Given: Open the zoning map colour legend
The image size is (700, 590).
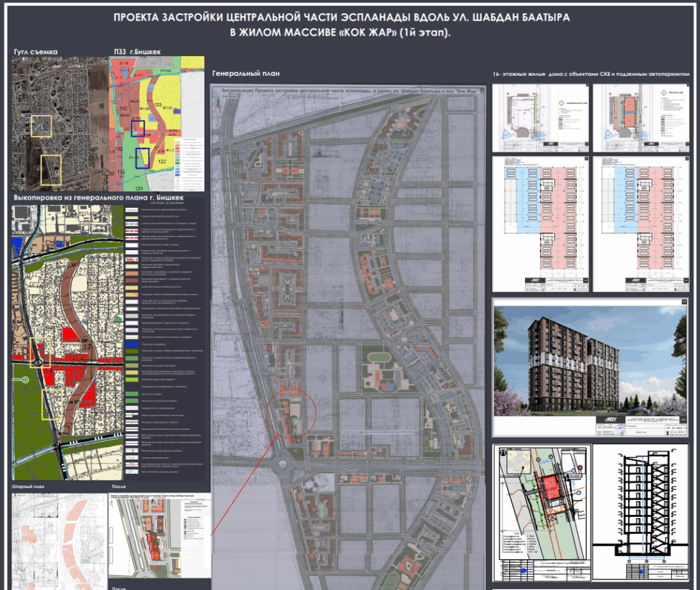Looking at the screenshot, I should point(189,164).
